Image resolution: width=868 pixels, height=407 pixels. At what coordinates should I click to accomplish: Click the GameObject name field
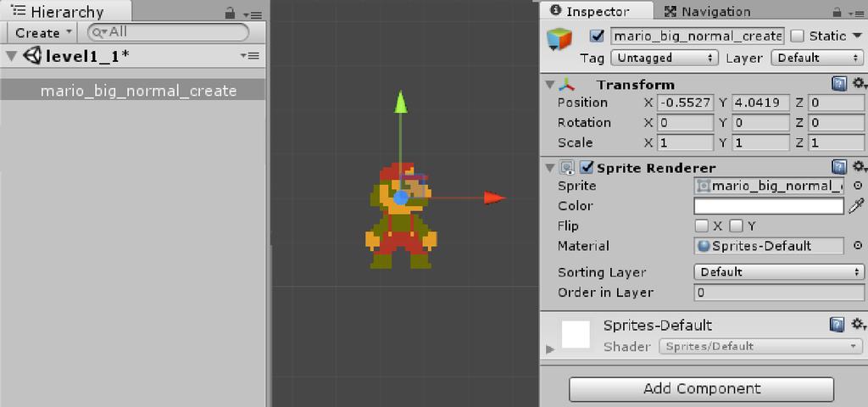(x=698, y=36)
